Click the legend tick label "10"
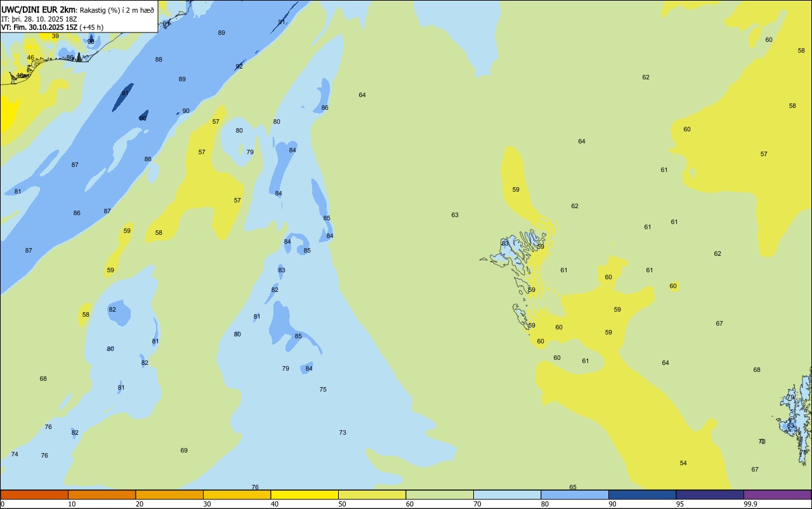The width and height of the screenshot is (812, 509). coord(72,504)
